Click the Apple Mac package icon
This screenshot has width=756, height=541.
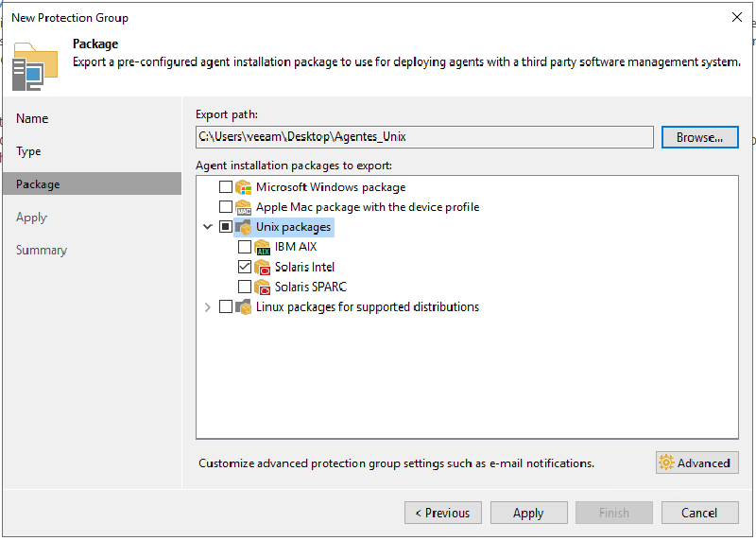point(244,207)
